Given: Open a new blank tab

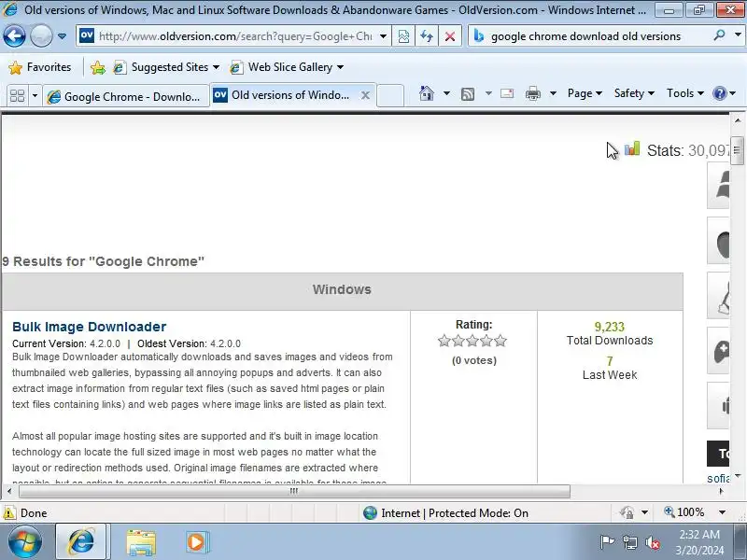Looking at the screenshot, I should [390, 96].
